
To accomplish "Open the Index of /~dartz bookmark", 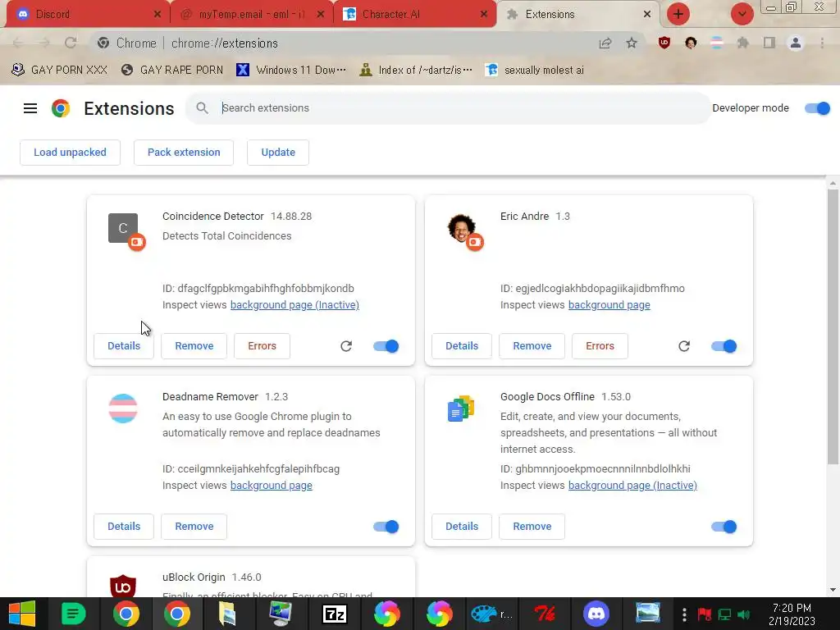I will (417, 71).
